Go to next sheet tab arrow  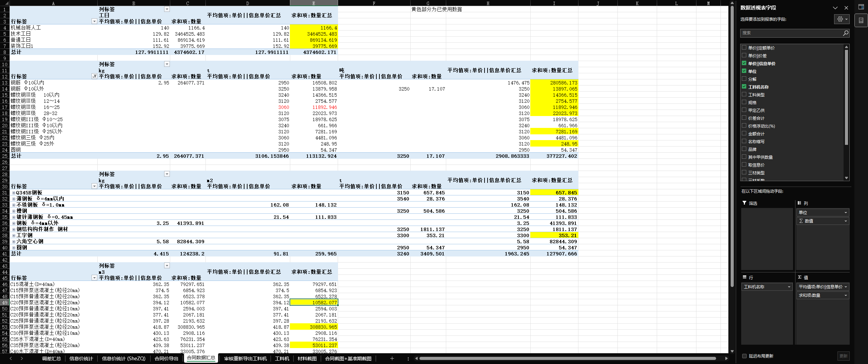pos(22,358)
